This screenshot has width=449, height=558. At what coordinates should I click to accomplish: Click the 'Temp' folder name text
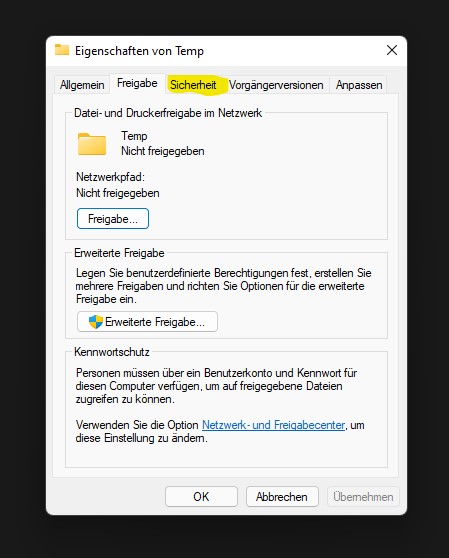(134, 136)
